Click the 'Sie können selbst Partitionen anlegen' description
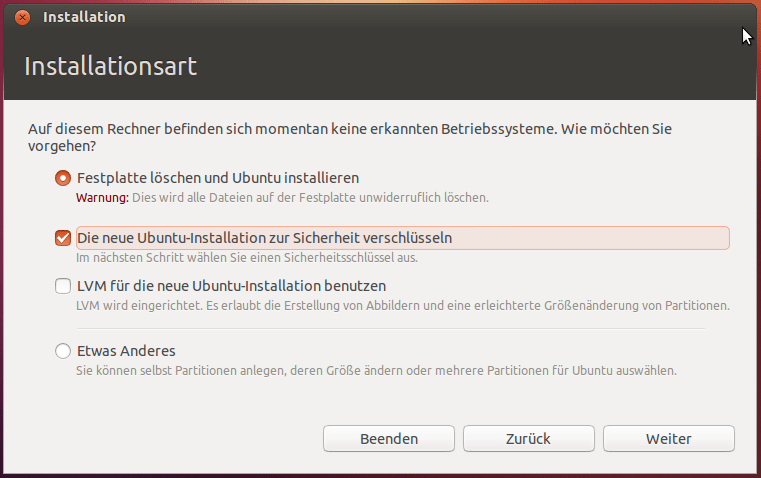This screenshot has width=761, height=478. click(376, 371)
